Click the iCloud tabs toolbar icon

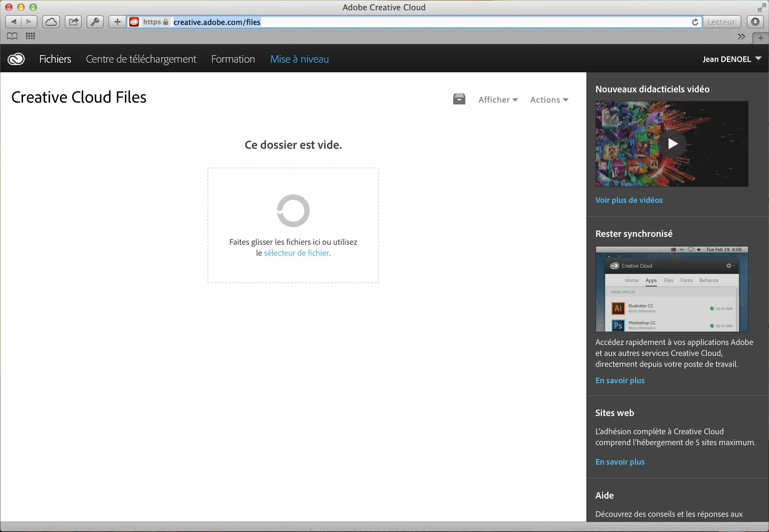coord(51,22)
